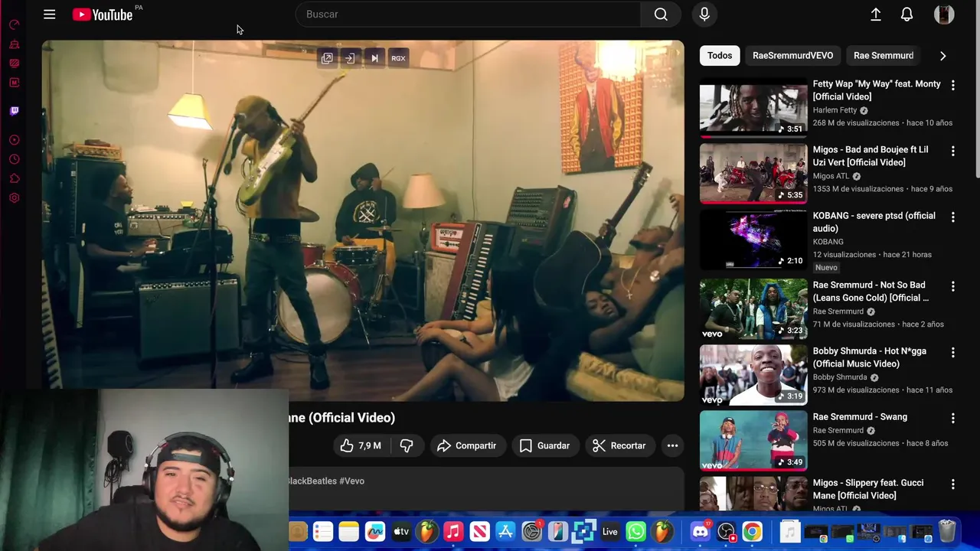
Task: Open options menu for Rae Sremmurd Swang
Action: point(953,419)
